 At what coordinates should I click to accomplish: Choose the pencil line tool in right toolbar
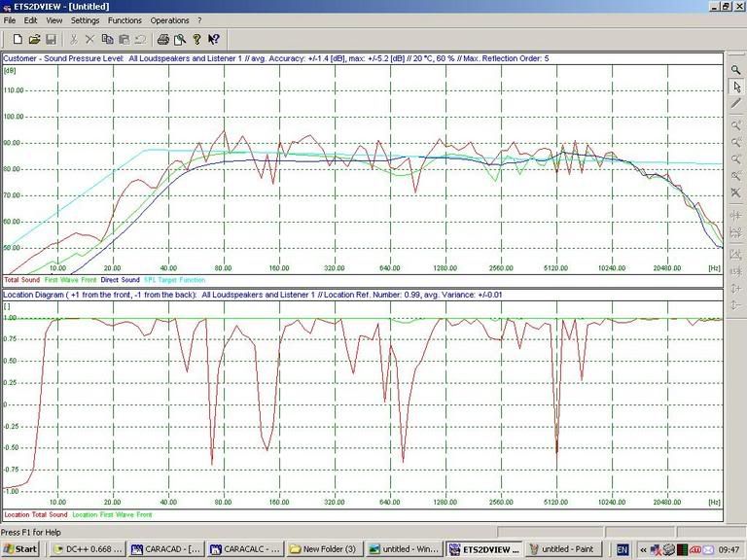(x=736, y=104)
